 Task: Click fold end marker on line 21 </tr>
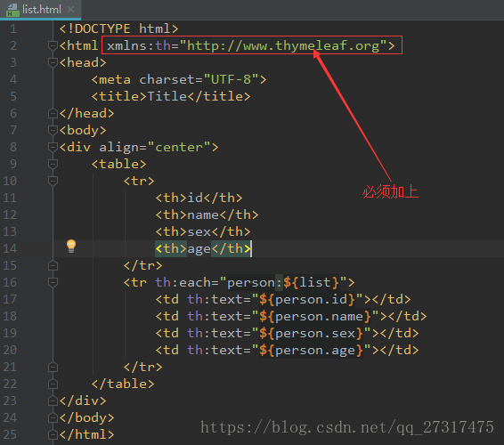click(x=53, y=367)
